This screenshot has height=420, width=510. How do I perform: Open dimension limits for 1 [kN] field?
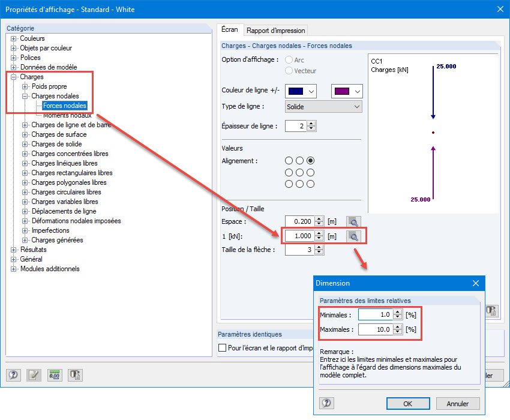(353, 236)
